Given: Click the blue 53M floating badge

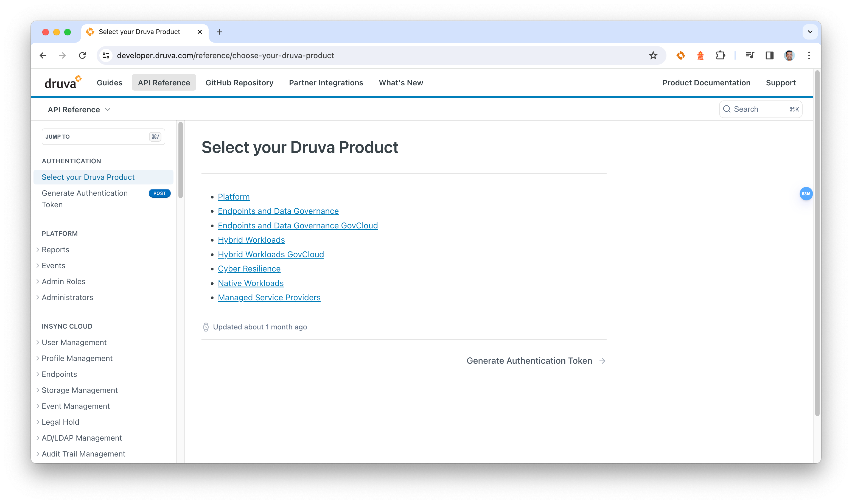Looking at the screenshot, I should click(806, 194).
